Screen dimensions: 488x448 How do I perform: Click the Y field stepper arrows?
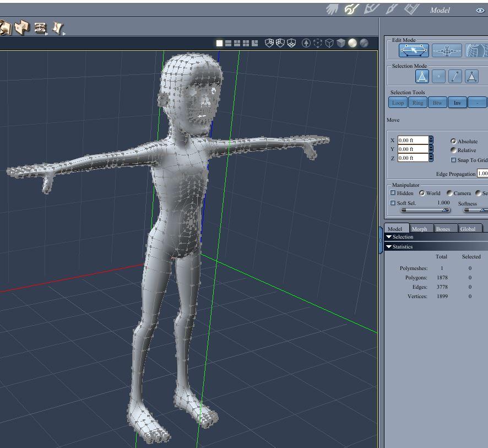click(431, 149)
